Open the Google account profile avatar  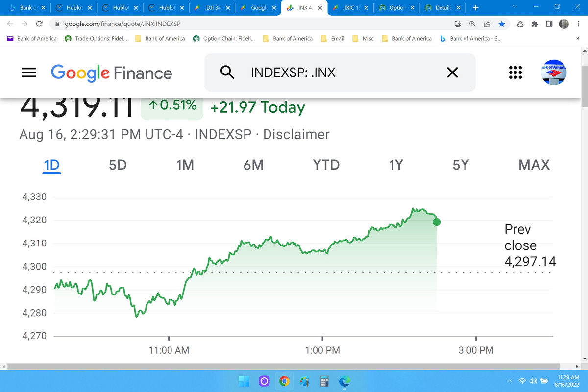554,73
